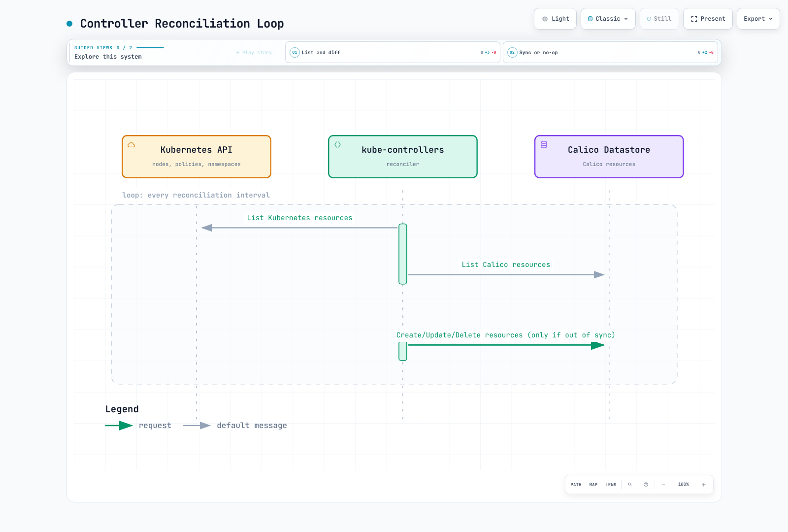Activate the PATH mode
This screenshot has height=532, width=788.
[576, 485]
